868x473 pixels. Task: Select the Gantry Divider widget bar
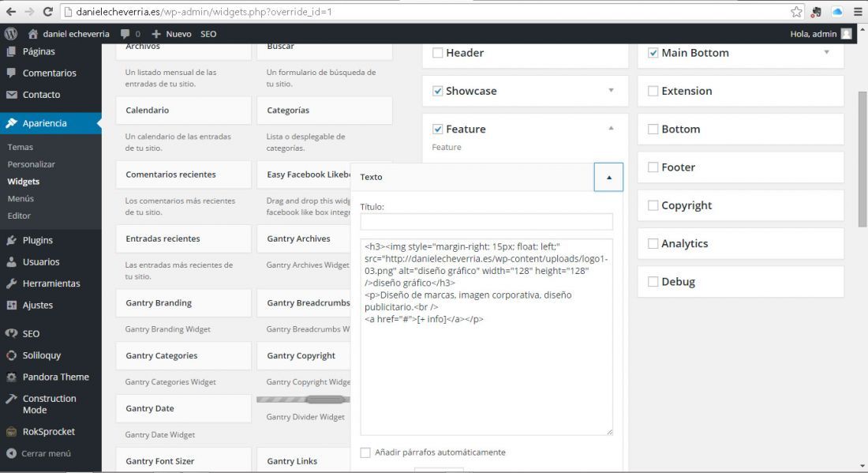pyautogui.click(x=303, y=400)
